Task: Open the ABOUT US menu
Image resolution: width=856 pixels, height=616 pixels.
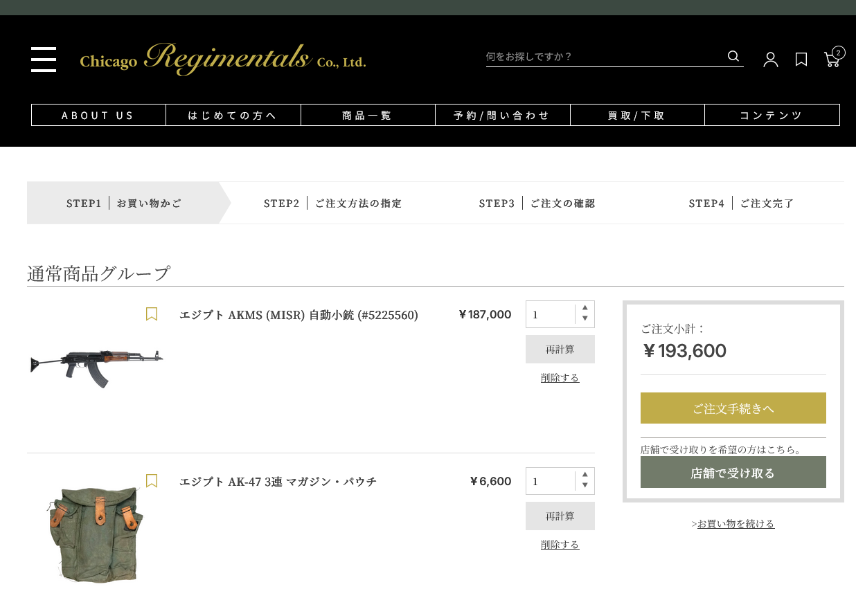Action: pos(98,116)
